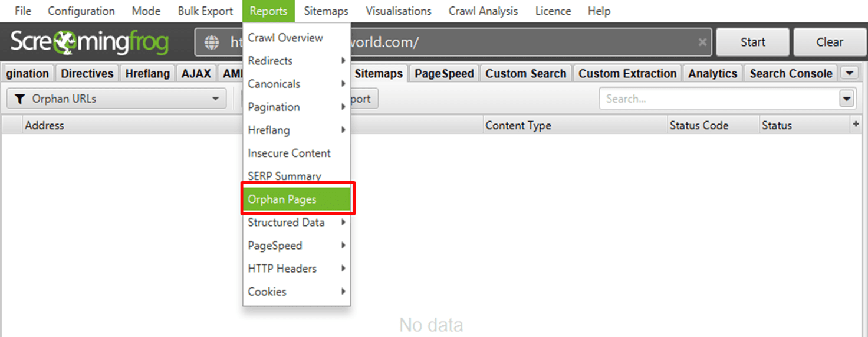Switch to the Directives tab

87,74
